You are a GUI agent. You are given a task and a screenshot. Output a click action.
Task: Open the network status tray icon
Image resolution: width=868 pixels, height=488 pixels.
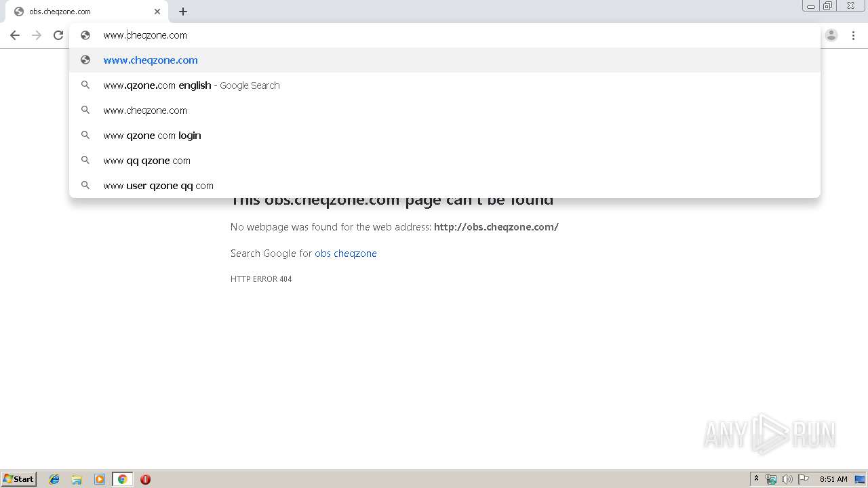(771, 479)
